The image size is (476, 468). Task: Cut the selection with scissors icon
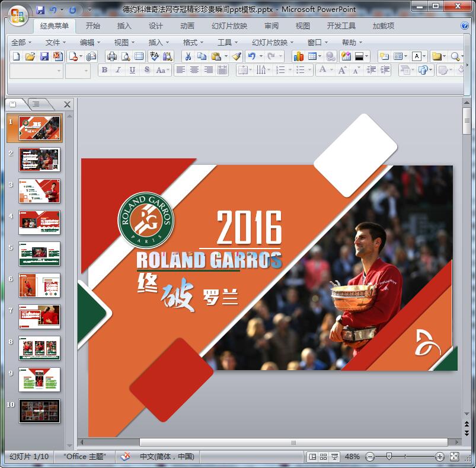tap(188, 56)
